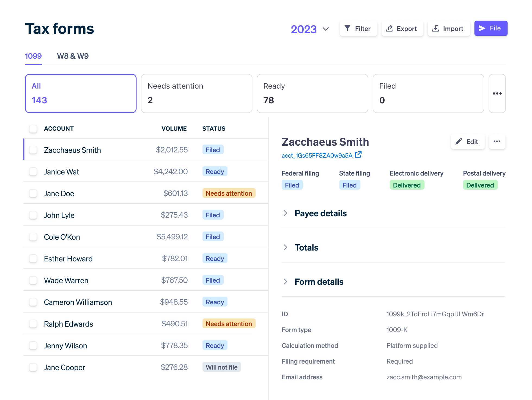Open acct_1Gs65FF8ZA0w9a5A link
Viewport: 532px width, 400px height.
pyautogui.click(x=317, y=155)
